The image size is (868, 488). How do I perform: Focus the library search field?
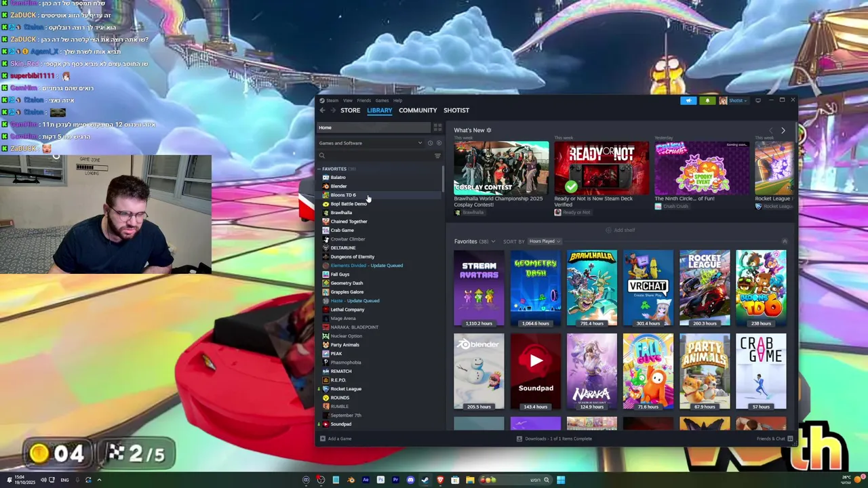click(375, 156)
